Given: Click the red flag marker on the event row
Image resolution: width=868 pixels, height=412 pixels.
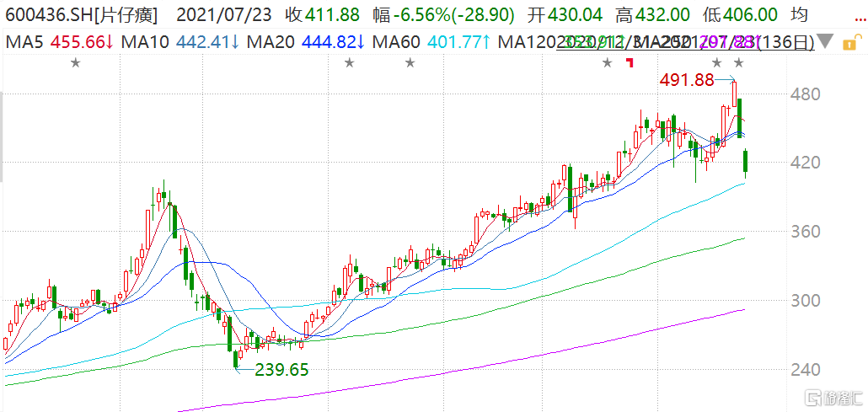Looking at the screenshot, I should click(629, 62).
